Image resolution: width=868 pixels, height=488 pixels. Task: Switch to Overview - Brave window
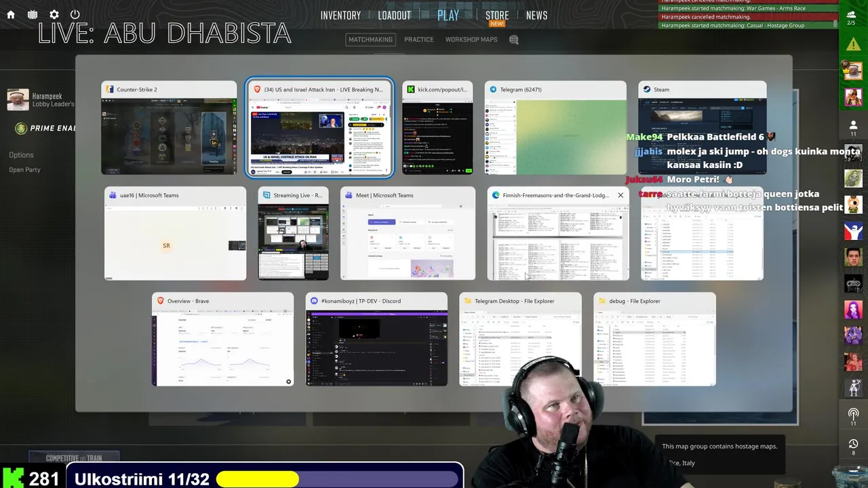pos(222,340)
